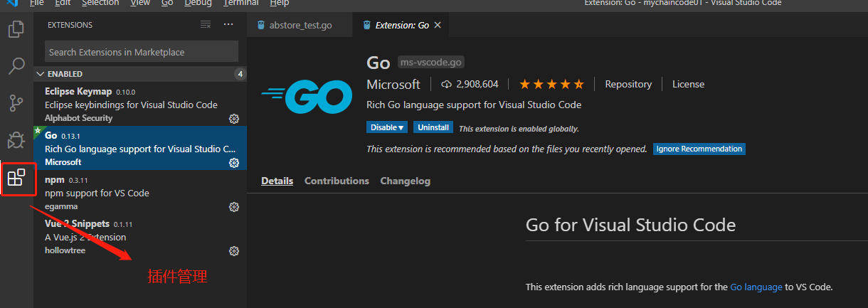Viewport: 868px width, 308px height.
Task: Open the Vue 2 Snippets manage gear
Action: (x=233, y=251)
